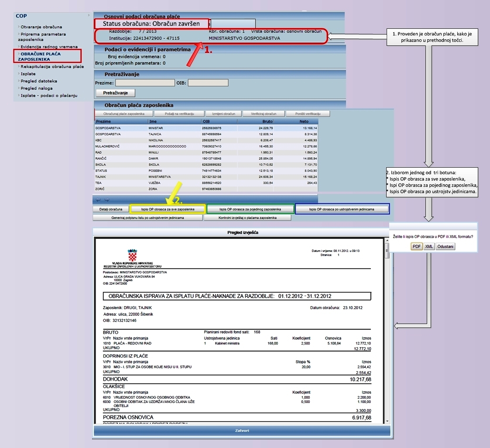Click Generiraj potpisnu listu po ustrojstvenim jedinicama
The height and width of the screenshot is (448, 490).
click(x=148, y=217)
